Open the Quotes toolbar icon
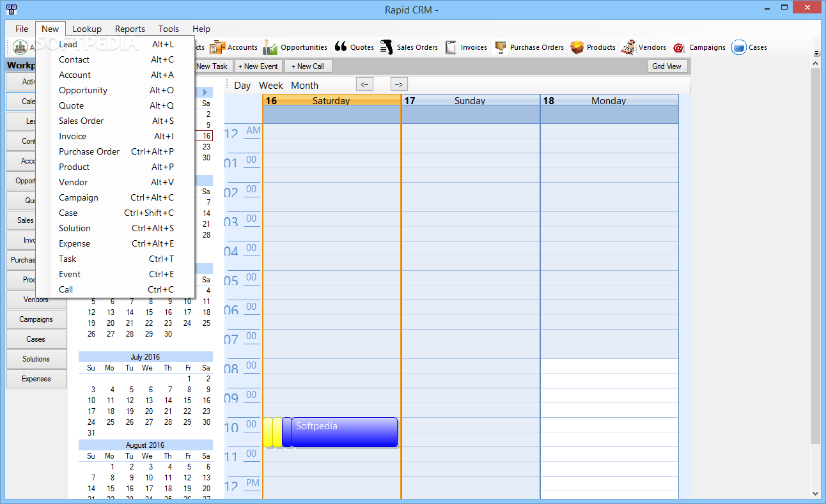This screenshot has width=826, height=504. tap(354, 47)
